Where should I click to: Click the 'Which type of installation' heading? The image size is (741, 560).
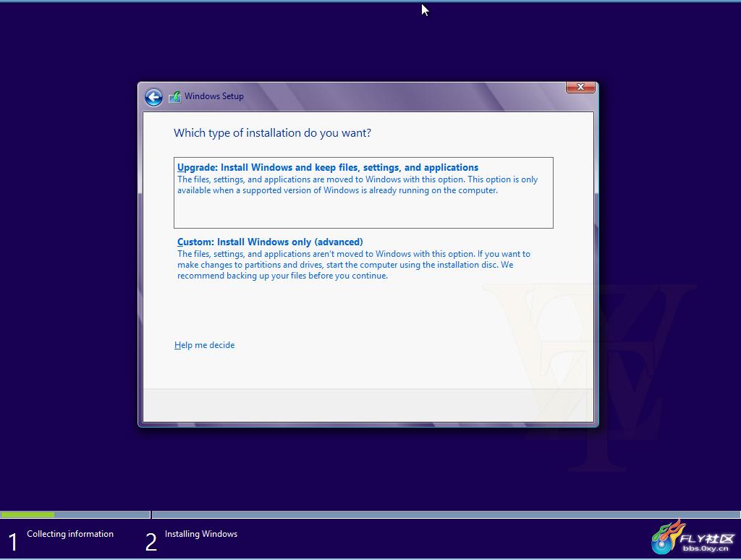click(272, 133)
